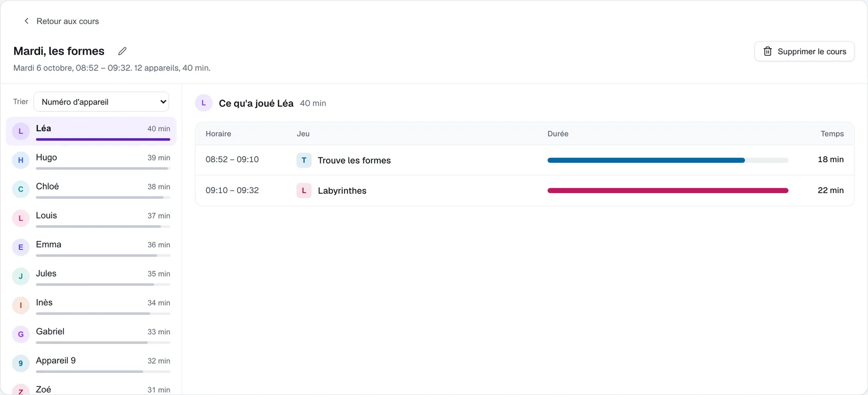
Task: Select Chloé in the device list
Action: [x=91, y=189]
